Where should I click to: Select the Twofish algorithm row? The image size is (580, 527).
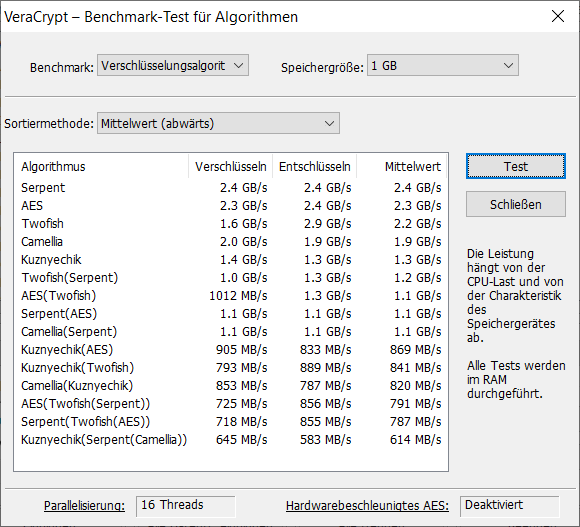(231, 224)
